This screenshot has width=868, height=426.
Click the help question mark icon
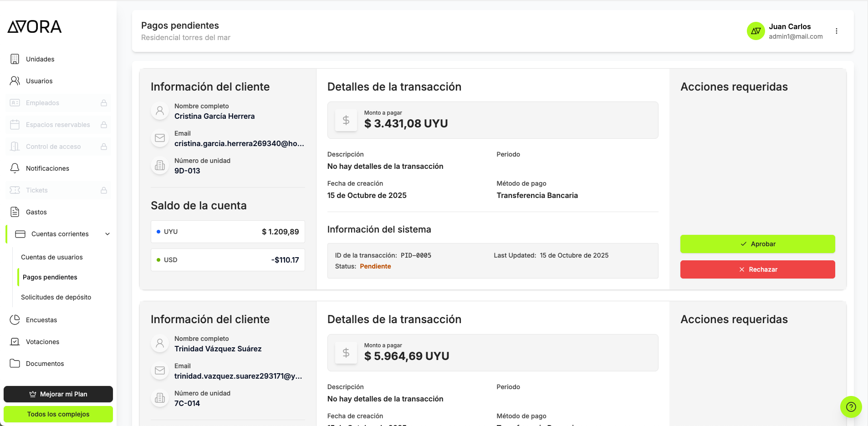(x=850, y=407)
